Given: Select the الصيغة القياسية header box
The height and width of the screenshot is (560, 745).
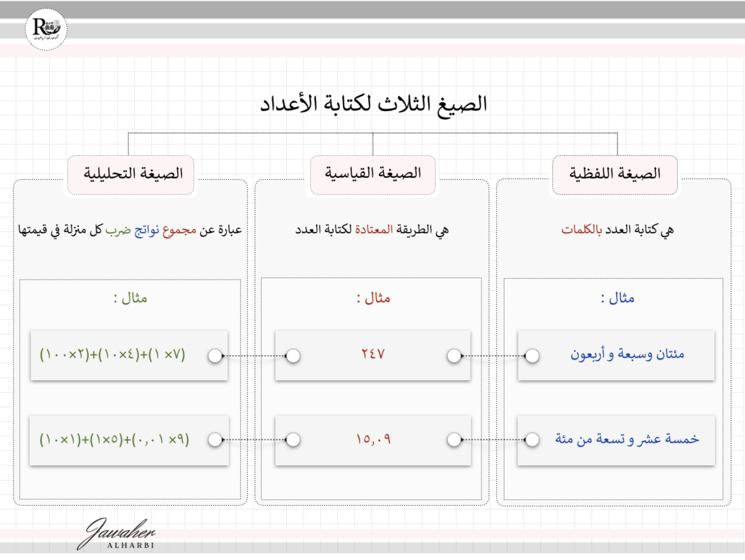Looking at the screenshot, I should click(373, 175).
